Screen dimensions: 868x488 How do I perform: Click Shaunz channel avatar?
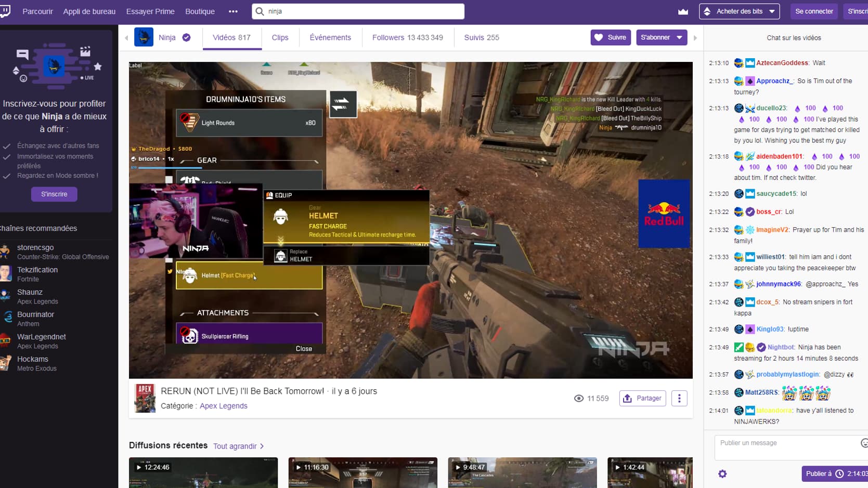pyautogui.click(x=5, y=296)
